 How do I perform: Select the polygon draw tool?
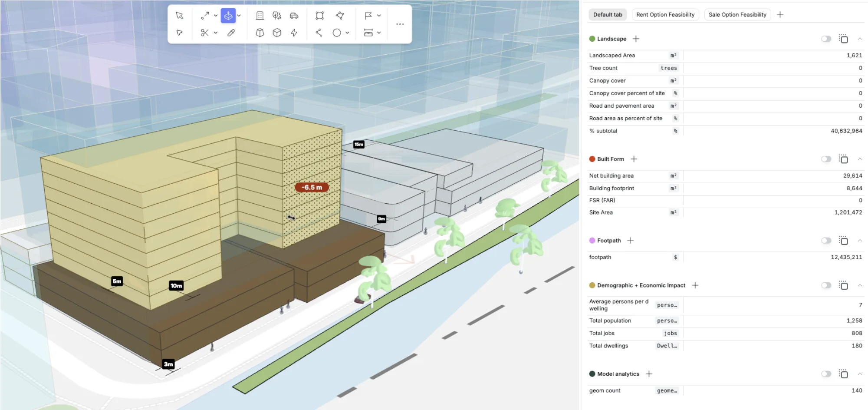pyautogui.click(x=340, y=16)
